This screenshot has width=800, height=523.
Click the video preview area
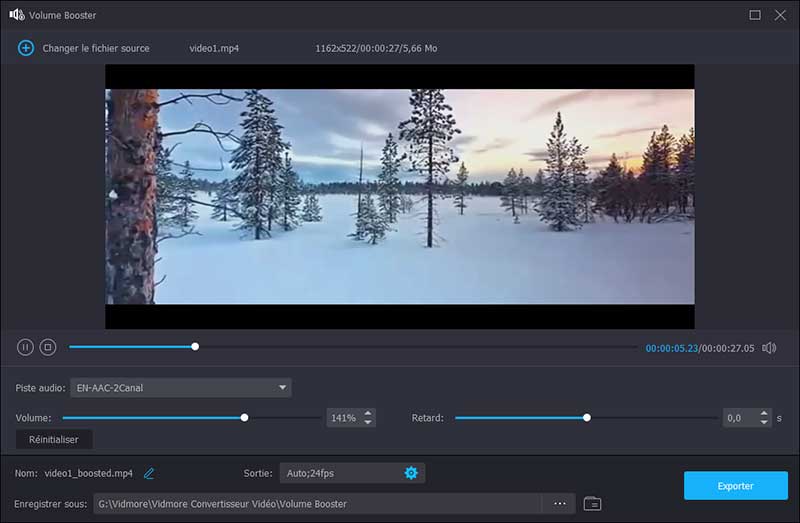coord(399,196)
